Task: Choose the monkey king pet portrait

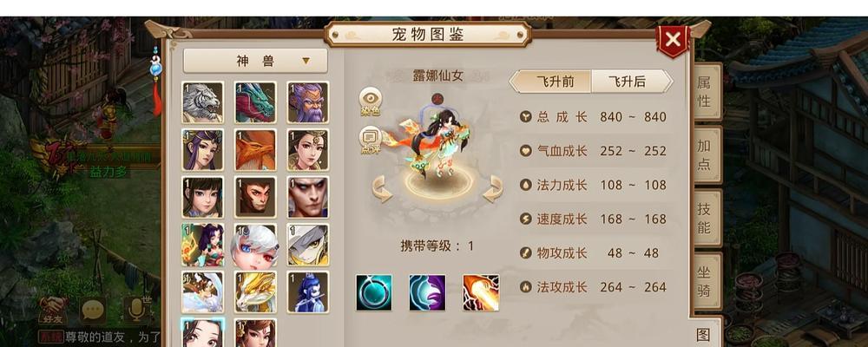Action: coord(255,197)
